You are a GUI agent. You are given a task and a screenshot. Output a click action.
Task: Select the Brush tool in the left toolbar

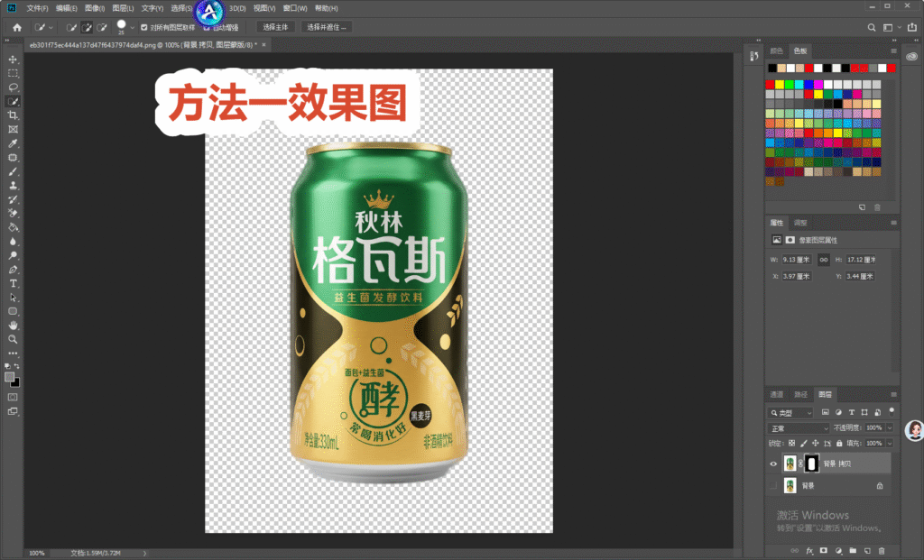[x=13, y=171]
